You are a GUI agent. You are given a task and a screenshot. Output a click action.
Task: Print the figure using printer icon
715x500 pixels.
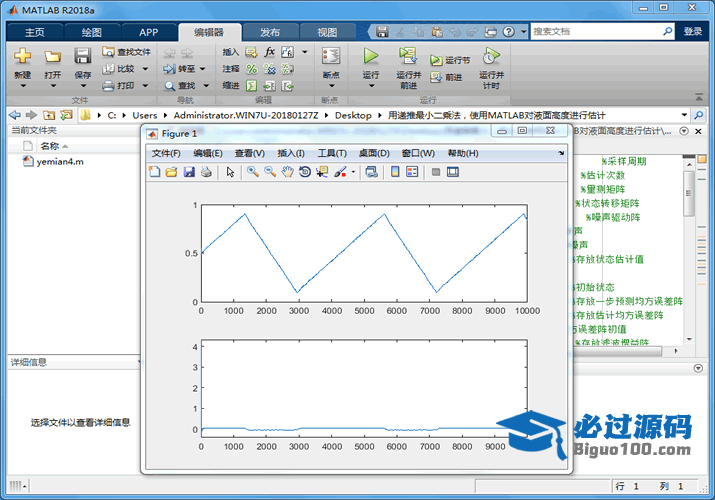tap(205, 172)
